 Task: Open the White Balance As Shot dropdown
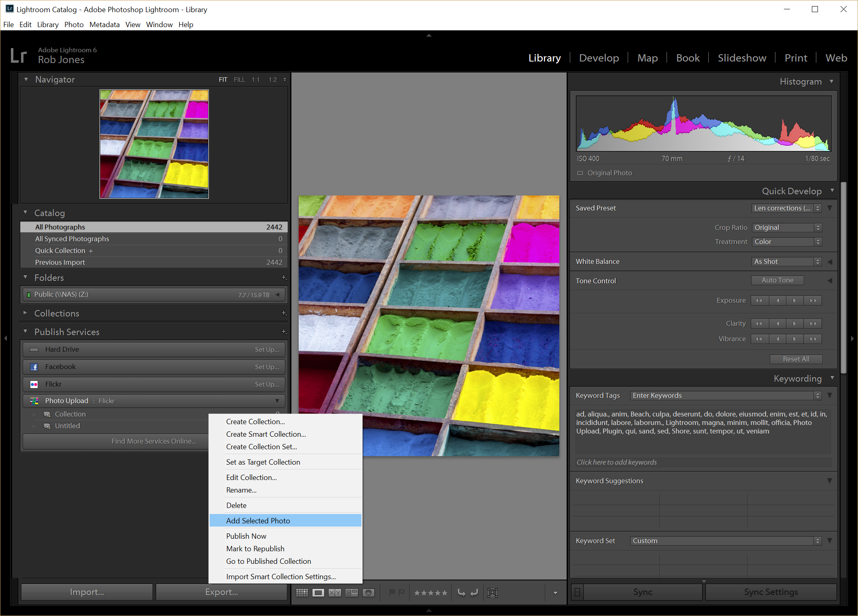point(786,261)
